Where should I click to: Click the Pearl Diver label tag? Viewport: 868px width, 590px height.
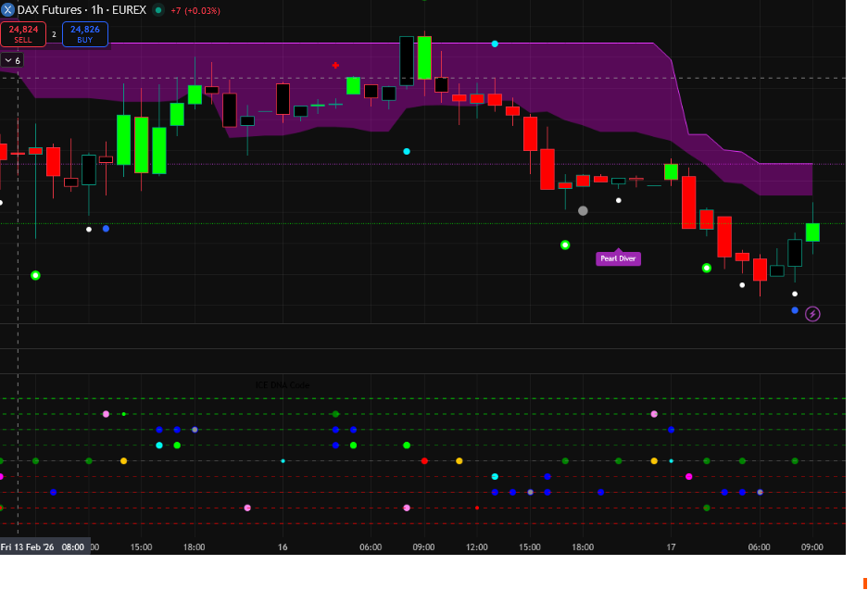click(618, 258)
